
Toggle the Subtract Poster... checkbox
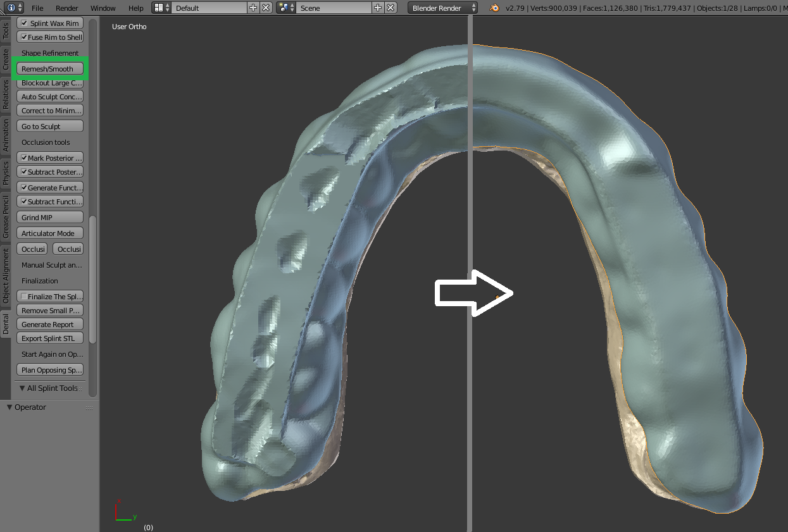click(x=23, y=172)
